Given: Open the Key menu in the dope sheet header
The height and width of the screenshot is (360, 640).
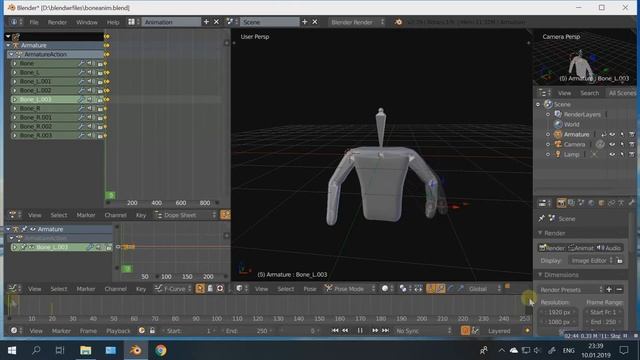Looking at the screenshot, I should click(x=140, y=215).
